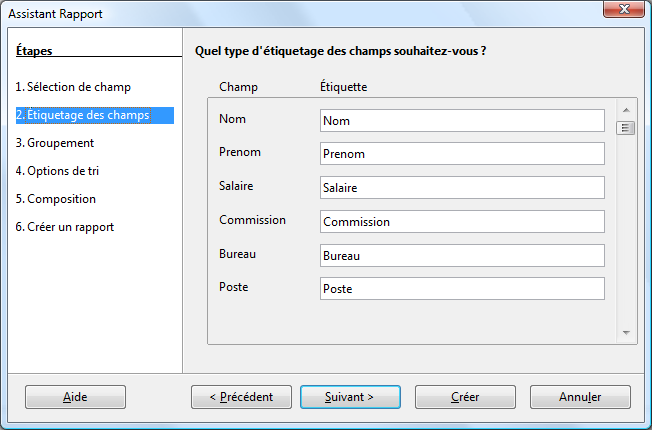Click into the Poste label field
Viewport: 652px width, 430px height.
(462, 289)
